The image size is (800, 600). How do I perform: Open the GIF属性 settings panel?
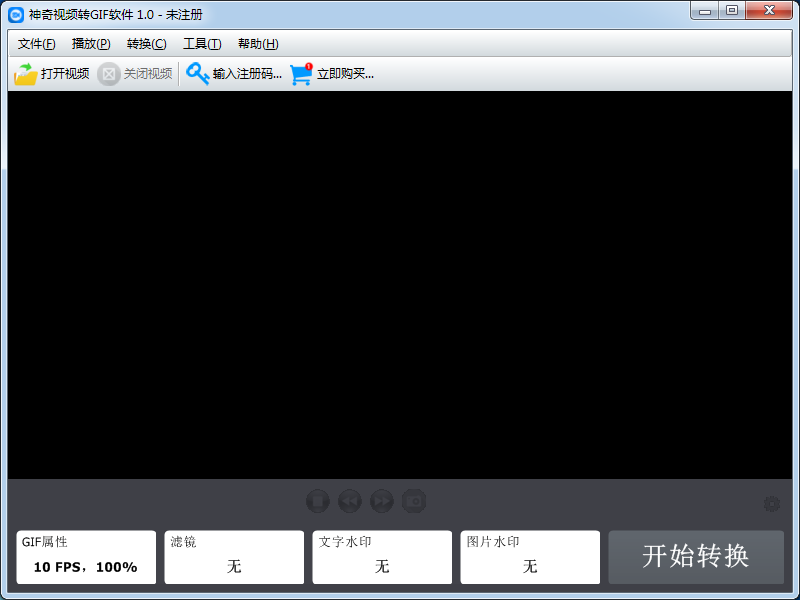point(85,556)
